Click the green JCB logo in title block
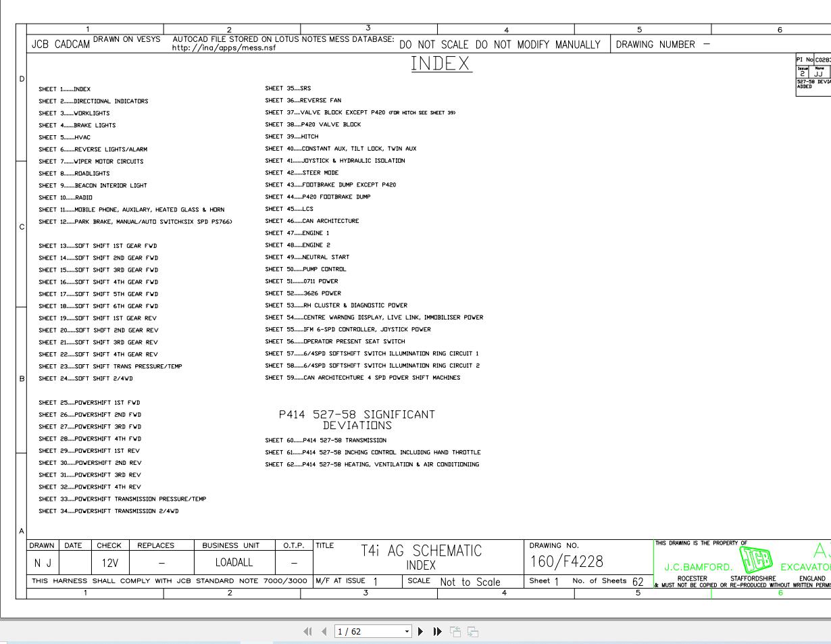The image size is (831, 644). [x=757, y=559]
